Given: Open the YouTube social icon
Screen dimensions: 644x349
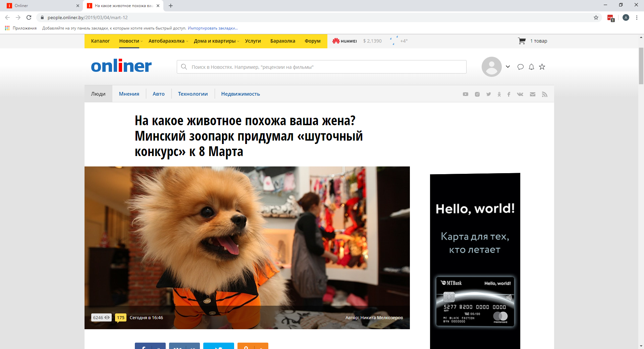Looking at the screenshot, I should 466,94.
